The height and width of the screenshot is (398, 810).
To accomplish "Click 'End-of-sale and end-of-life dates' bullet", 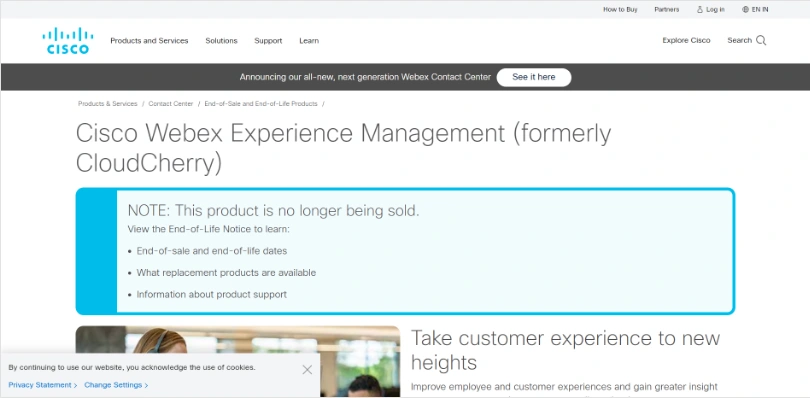I will (x=212, y=251).
